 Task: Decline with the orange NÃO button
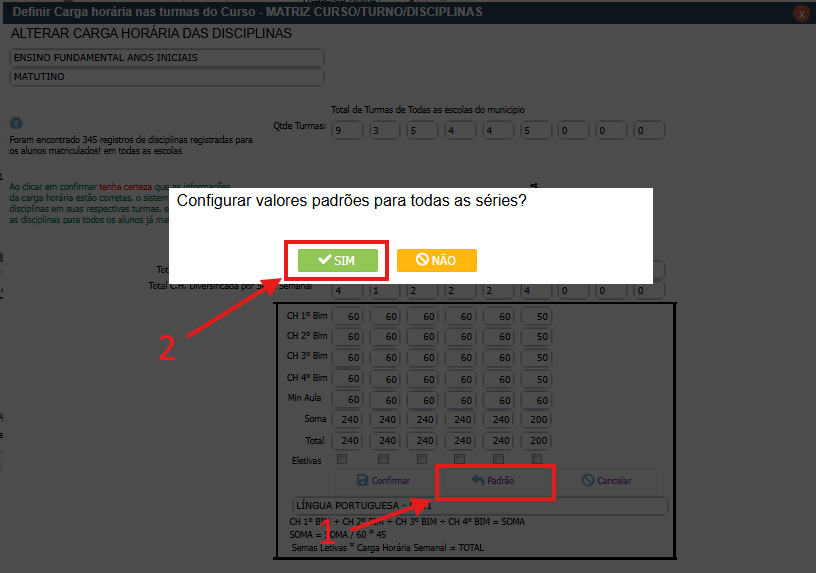[x=436, y=260]
